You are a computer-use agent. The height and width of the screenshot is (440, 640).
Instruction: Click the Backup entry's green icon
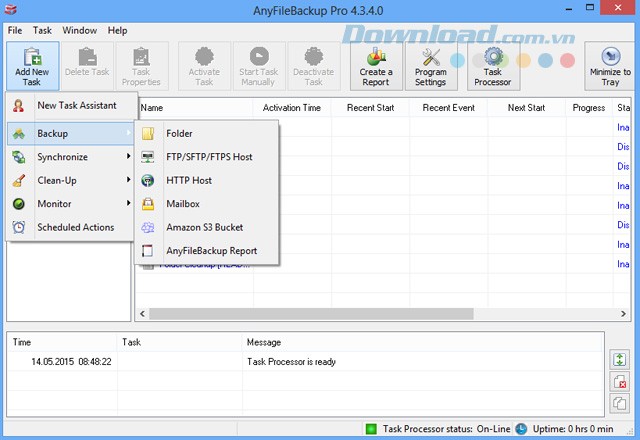pos(19,134)
